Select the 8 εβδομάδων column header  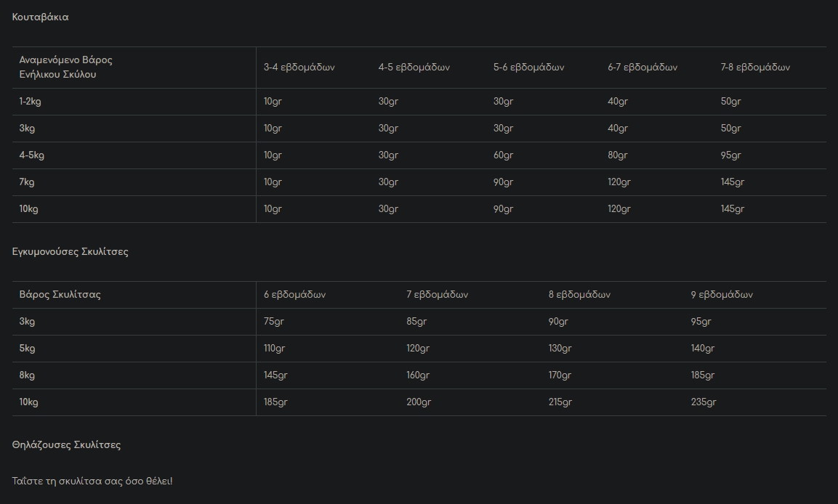pos(579,295)
